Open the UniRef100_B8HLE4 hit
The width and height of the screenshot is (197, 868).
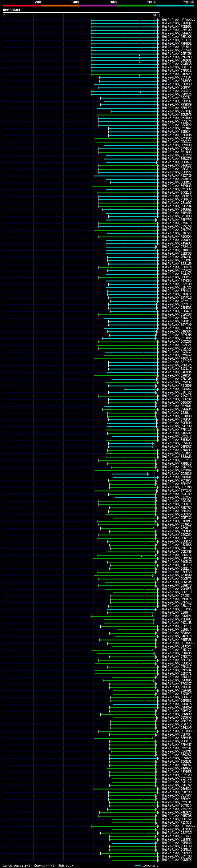(177, 108)
